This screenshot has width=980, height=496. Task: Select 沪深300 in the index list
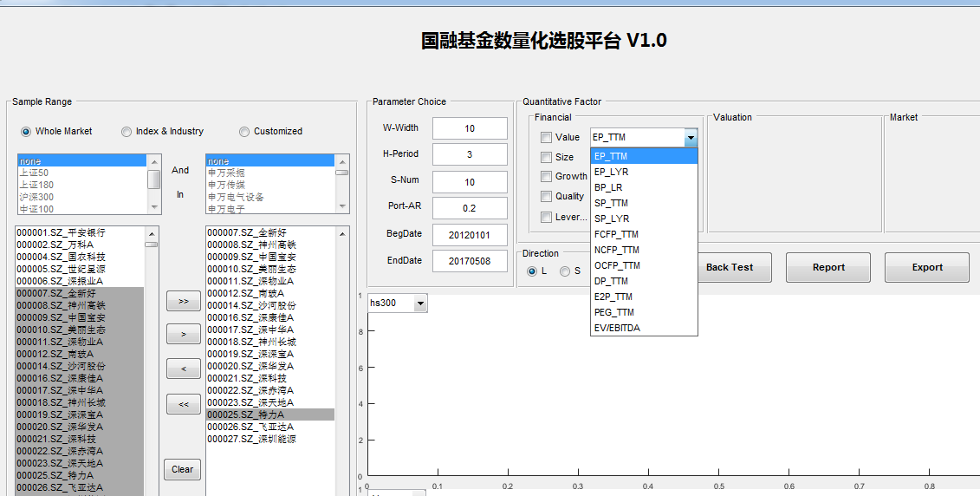[x=82, y=197]
